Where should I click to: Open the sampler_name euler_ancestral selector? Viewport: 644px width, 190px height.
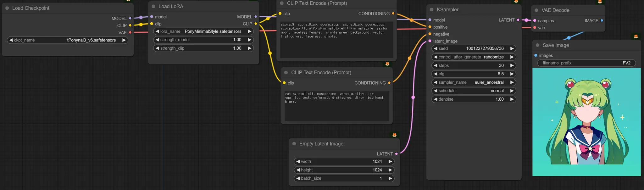click(474, 82)
